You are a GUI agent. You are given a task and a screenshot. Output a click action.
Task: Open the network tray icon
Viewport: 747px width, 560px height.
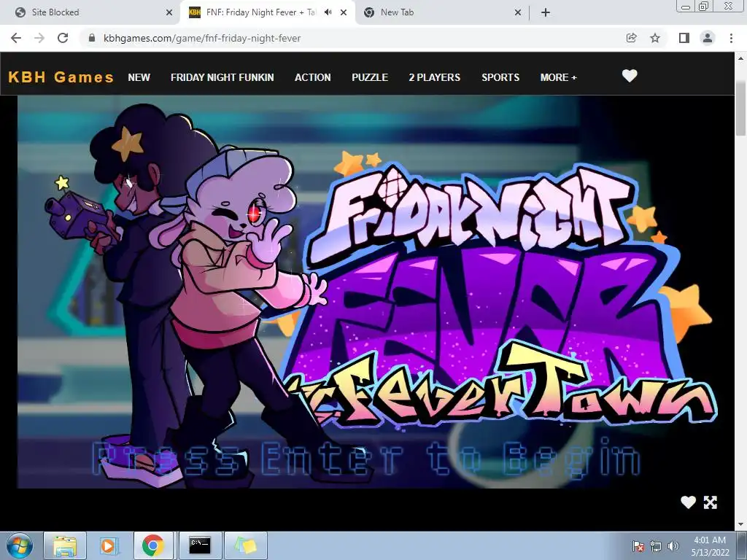click(x=656, y=546)
